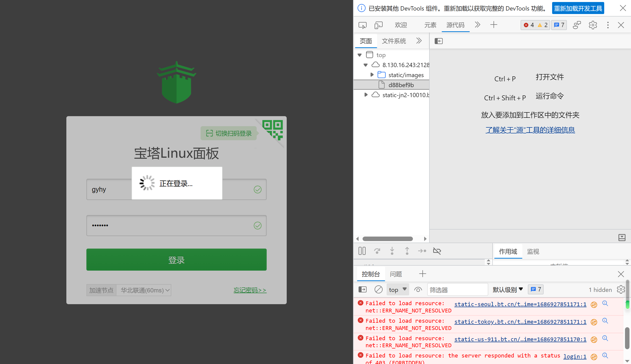Open DevTools settings gear
Screen dimensions: 631x364
click(x=593, y=25)
